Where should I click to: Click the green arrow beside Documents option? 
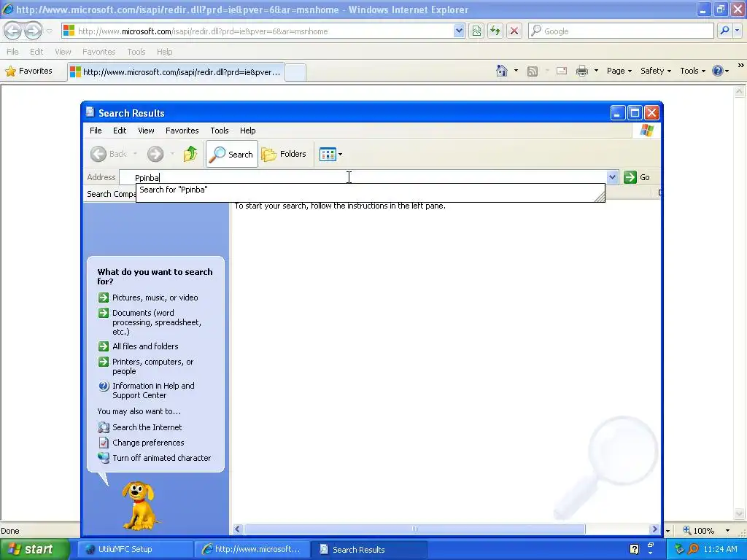tap(104, 313)
